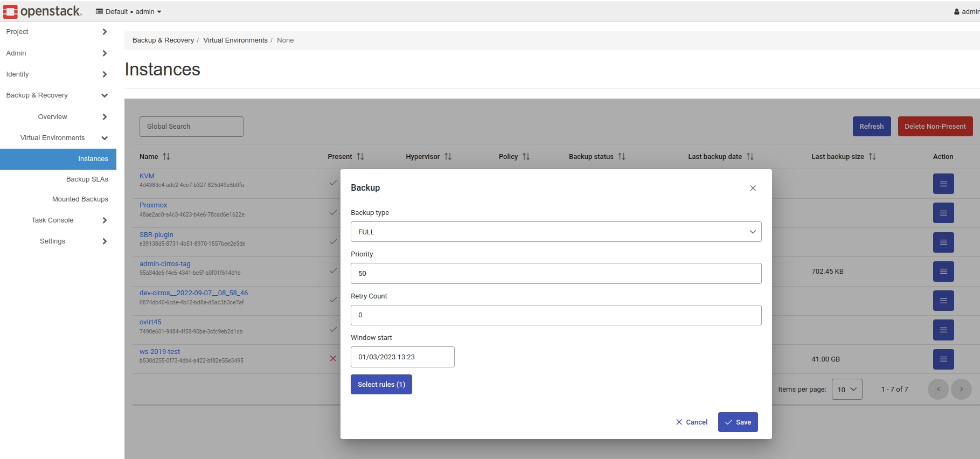Open Mounted Backups in sidebar
Image resolution: width=980 pixels, height=459 pixels.
click(x=80, y=199)
